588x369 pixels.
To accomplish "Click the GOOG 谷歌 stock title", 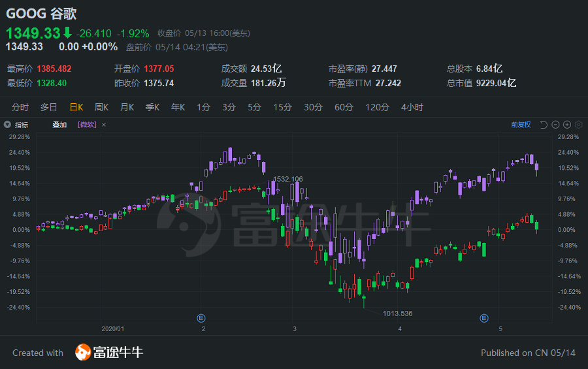I will point(41,14).
